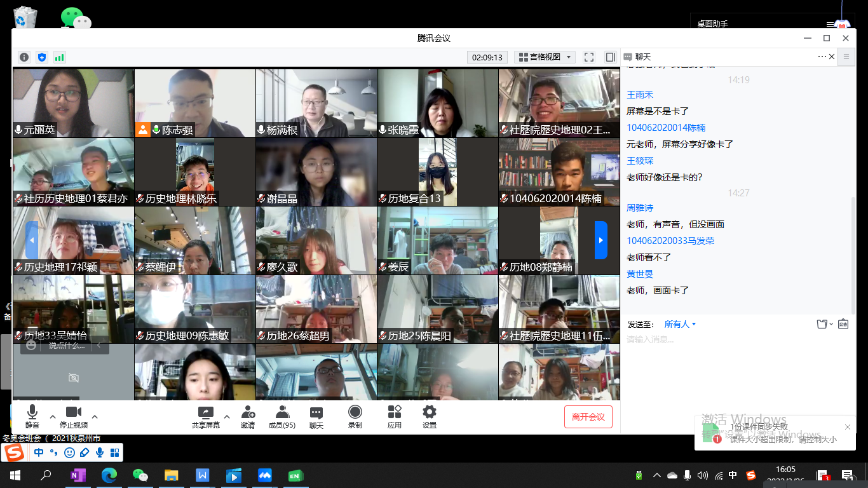Click Sogou voice input microphone icon
868x488 pixels.
[x=100, y=452]
